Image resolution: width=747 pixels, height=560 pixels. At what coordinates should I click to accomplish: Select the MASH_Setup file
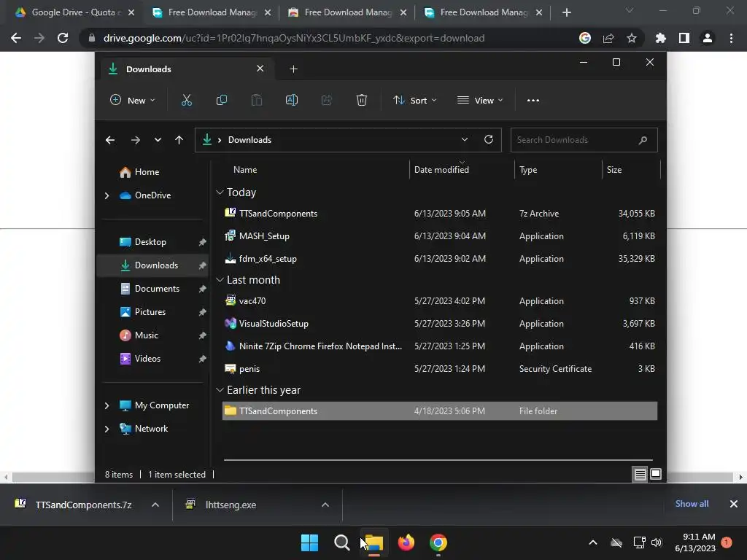pyautogui.click(x=440, y=236)
